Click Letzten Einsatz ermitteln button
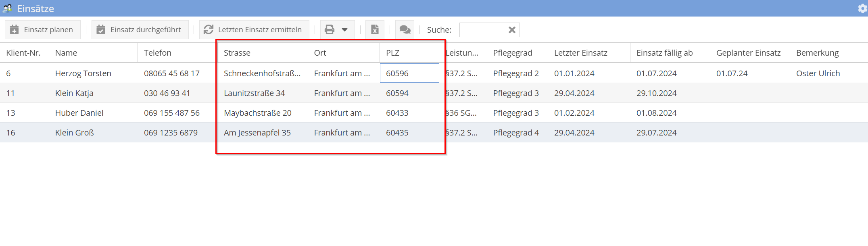868x246 pixels. pyautogui.click(x=254, y=29)
